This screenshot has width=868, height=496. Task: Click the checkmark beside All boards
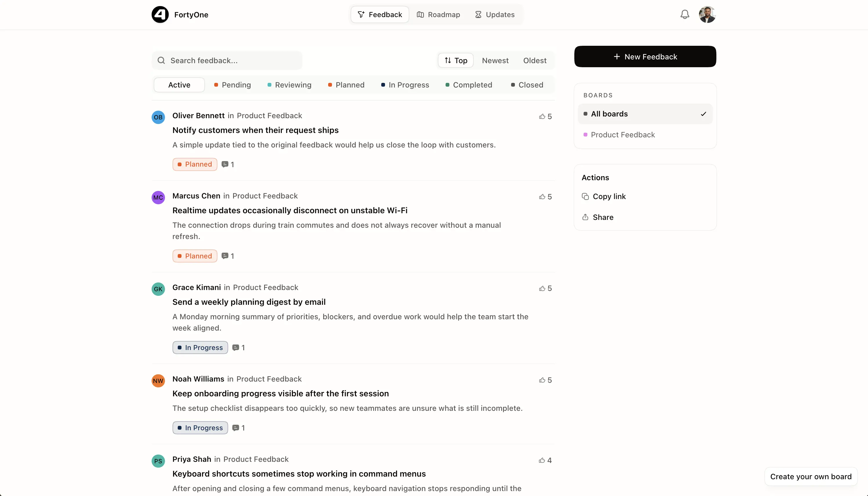pos(703,114)
